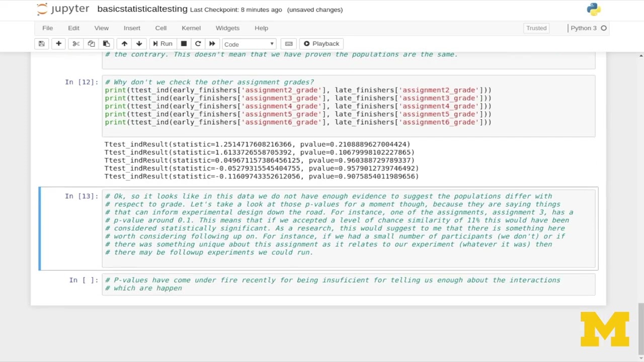644x362 pixels.
Task: Click the assignment6_grade print statement line
Action: (298, 122)
